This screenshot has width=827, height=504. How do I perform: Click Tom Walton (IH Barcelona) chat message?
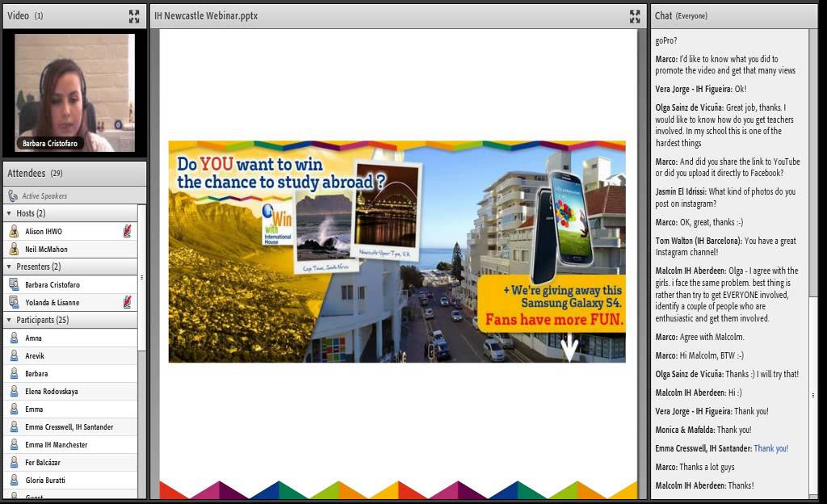pos(726,246)
